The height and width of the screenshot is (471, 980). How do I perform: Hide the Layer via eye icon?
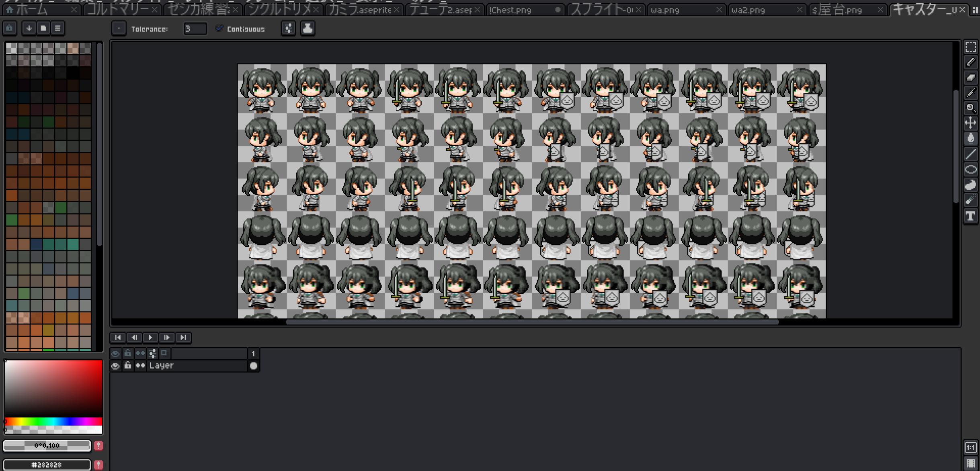(x=115, y=366)
